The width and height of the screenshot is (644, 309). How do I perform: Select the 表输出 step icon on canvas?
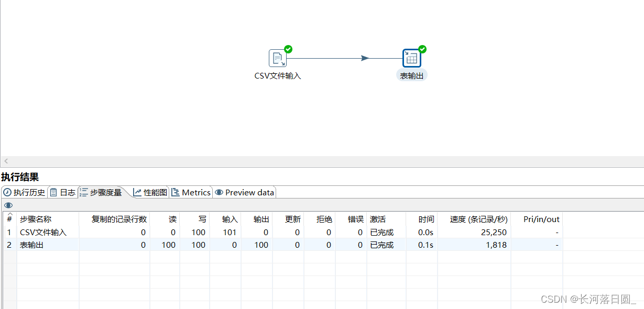411,58
